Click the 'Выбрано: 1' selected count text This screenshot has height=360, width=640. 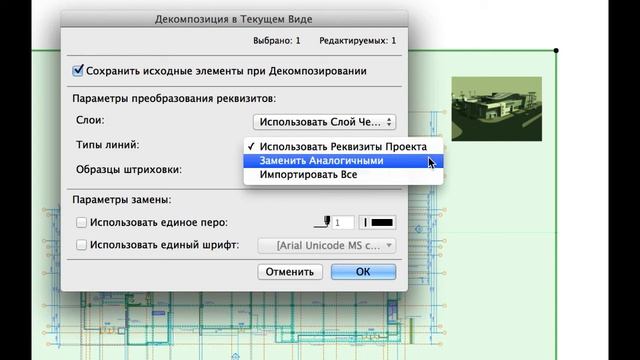(277, 41)
